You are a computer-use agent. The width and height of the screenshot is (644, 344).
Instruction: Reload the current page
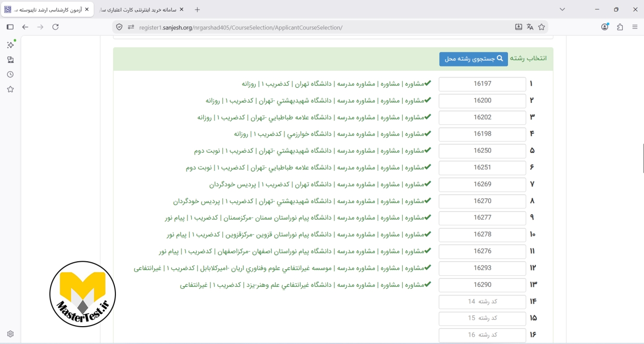tap(55, 27)
